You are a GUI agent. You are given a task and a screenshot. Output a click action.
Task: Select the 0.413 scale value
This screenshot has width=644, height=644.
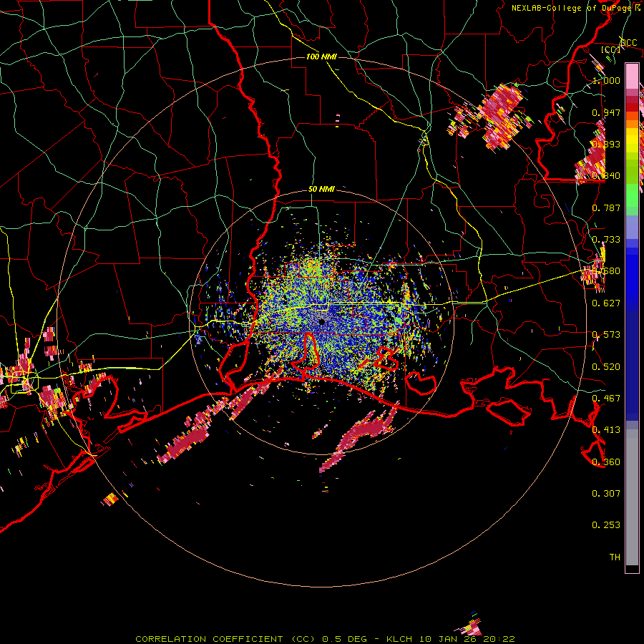[x=606, y=430]
